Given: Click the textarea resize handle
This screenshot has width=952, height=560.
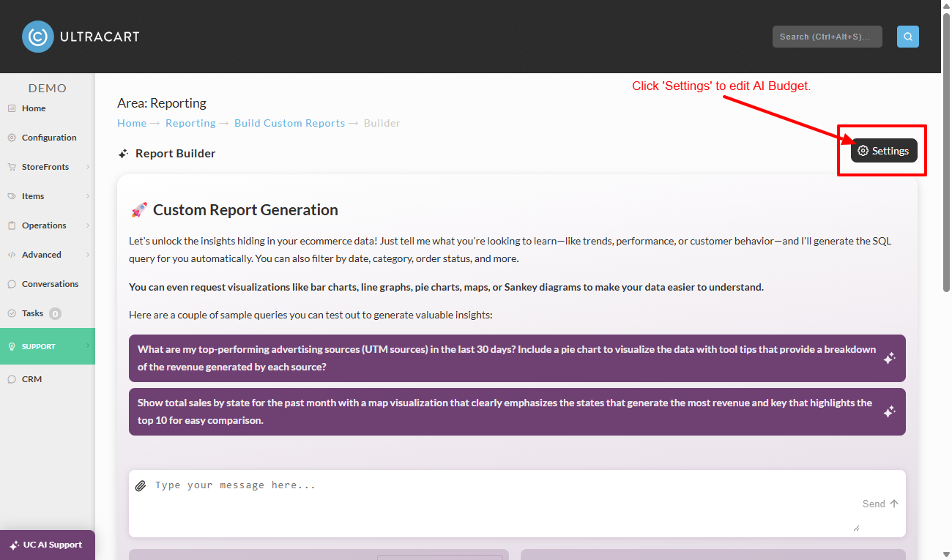Looking at the screenshot, I should point(856,527).
